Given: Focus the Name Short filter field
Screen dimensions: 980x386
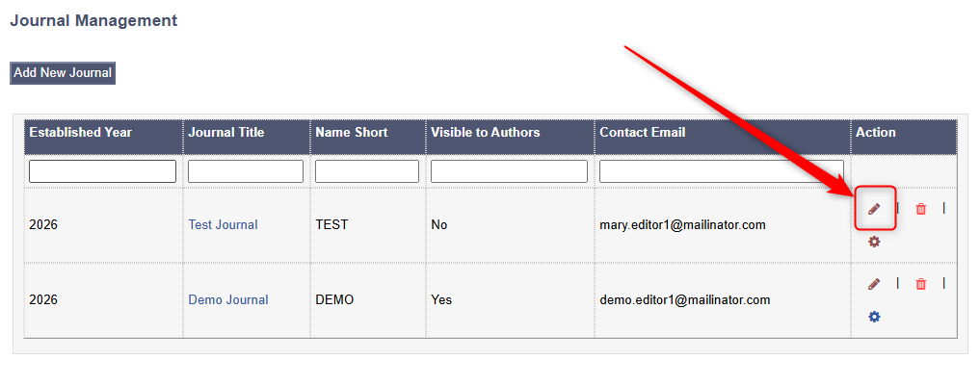Looking at the screenshot, I should (367, 171).
